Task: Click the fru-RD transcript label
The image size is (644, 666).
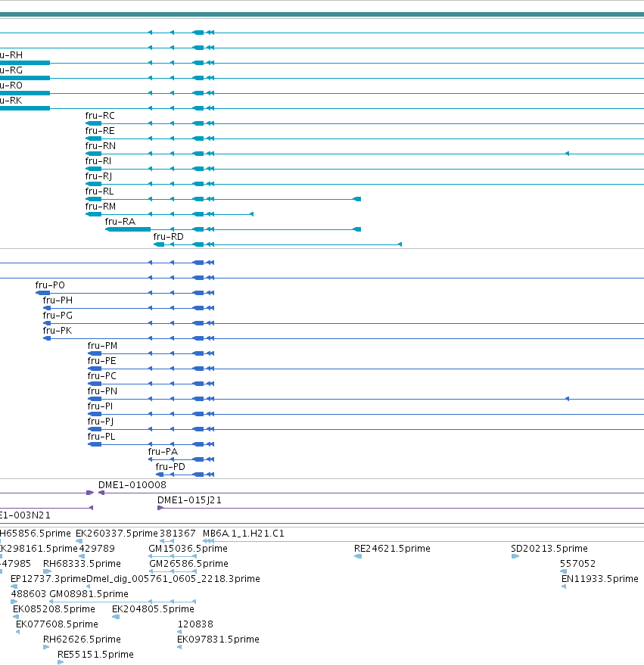Action: (168, 237)
